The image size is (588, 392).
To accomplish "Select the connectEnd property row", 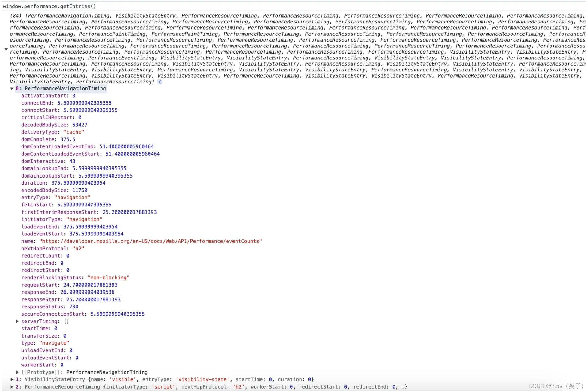I will click(66, 103).
